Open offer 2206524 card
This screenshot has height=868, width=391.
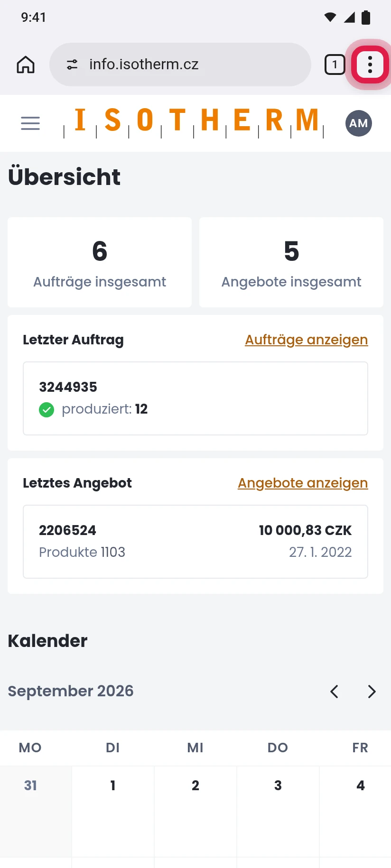click(x=195, y=542)
